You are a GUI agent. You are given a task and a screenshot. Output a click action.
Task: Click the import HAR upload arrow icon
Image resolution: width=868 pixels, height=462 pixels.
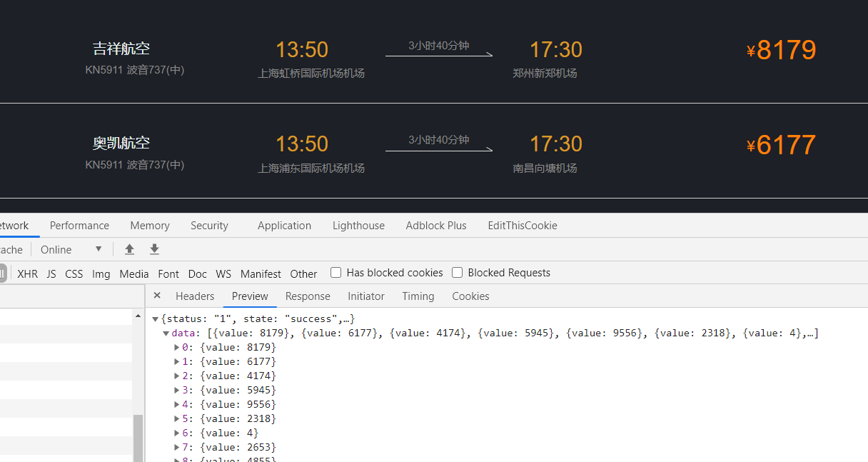click(x=129, y=249)
